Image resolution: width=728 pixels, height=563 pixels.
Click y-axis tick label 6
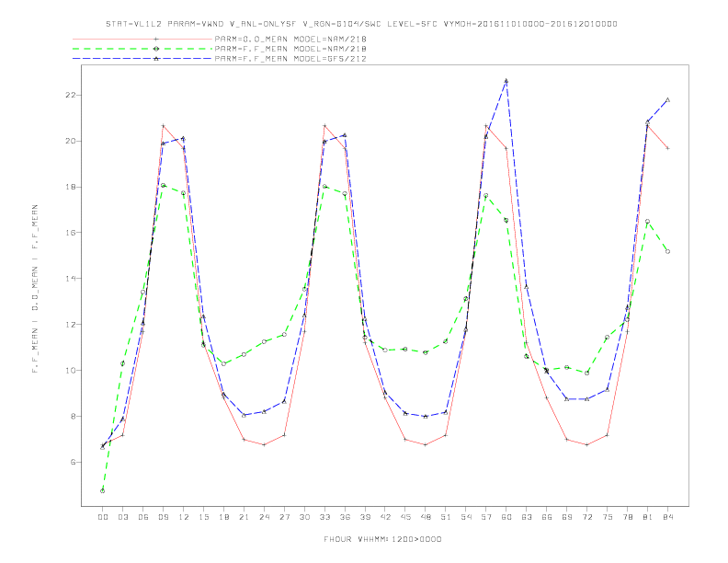tap(74, 462)
